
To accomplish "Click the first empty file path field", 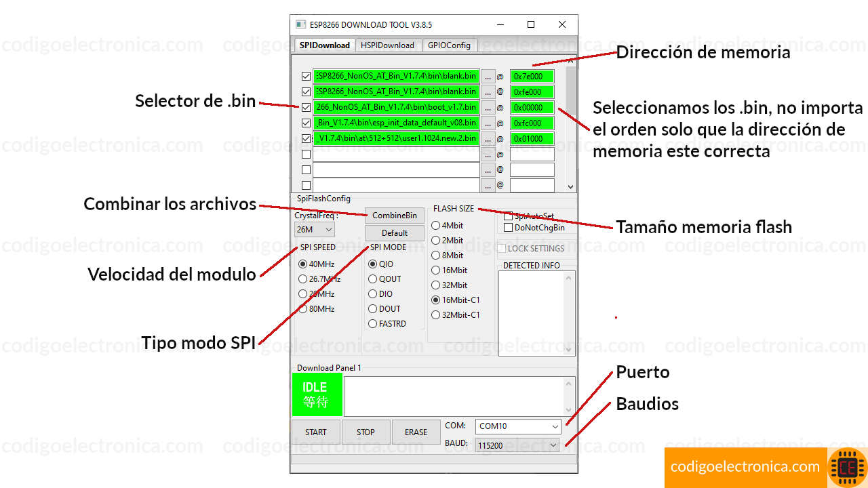I will [396, 154].
